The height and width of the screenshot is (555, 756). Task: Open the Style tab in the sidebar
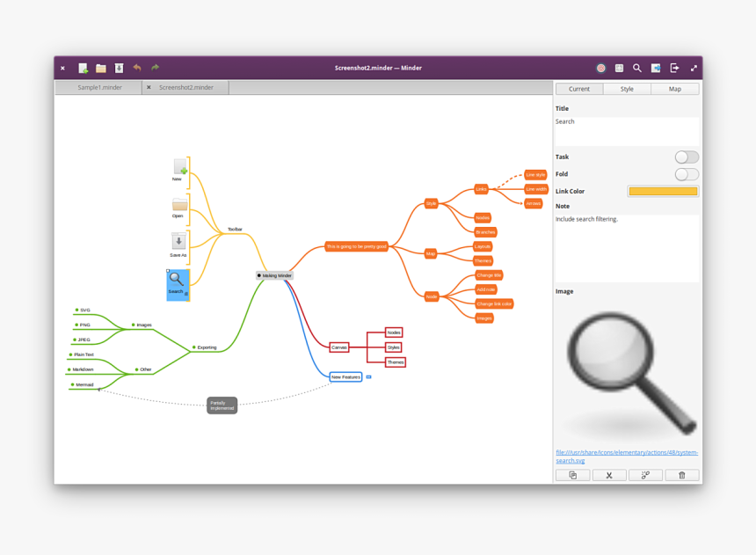(627, 89)
